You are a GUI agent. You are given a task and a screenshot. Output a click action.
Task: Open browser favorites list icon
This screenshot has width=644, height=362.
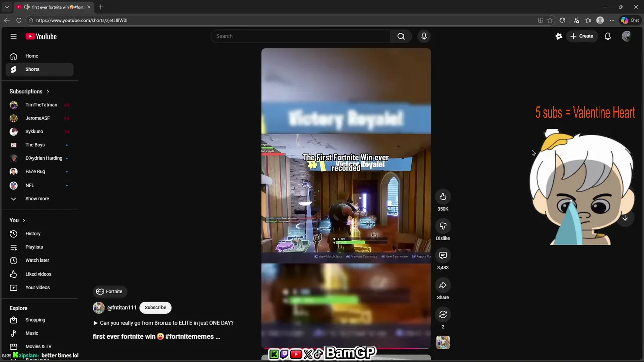[x=588, y=20]
